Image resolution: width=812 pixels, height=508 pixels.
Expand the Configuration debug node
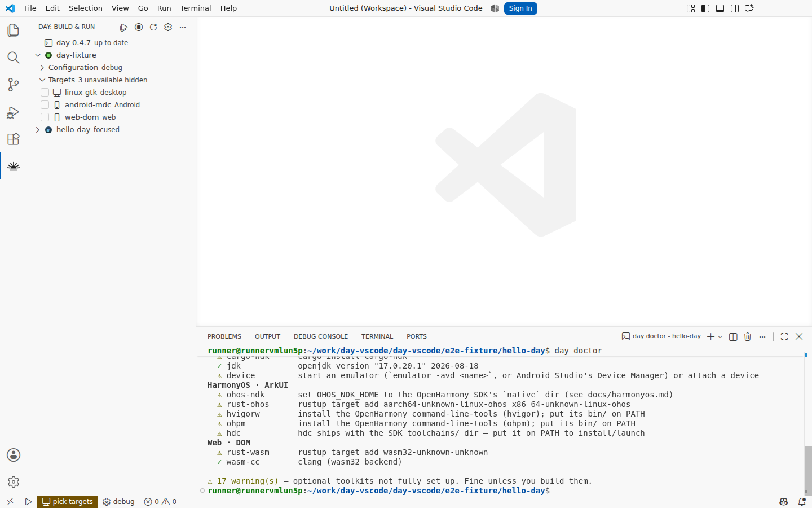click(42, 68)
